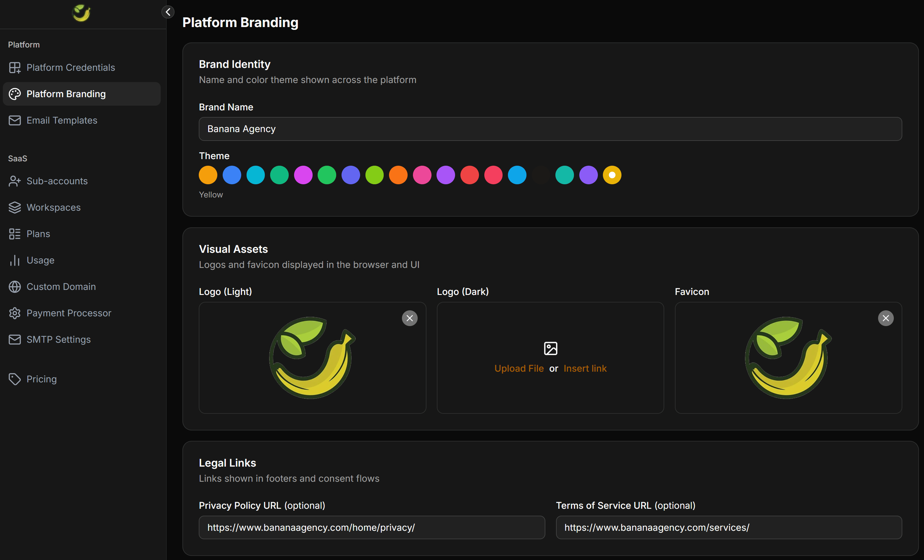Open the Pricing tag icon
This screenshot has width=924, height=560.
(15, 379)
